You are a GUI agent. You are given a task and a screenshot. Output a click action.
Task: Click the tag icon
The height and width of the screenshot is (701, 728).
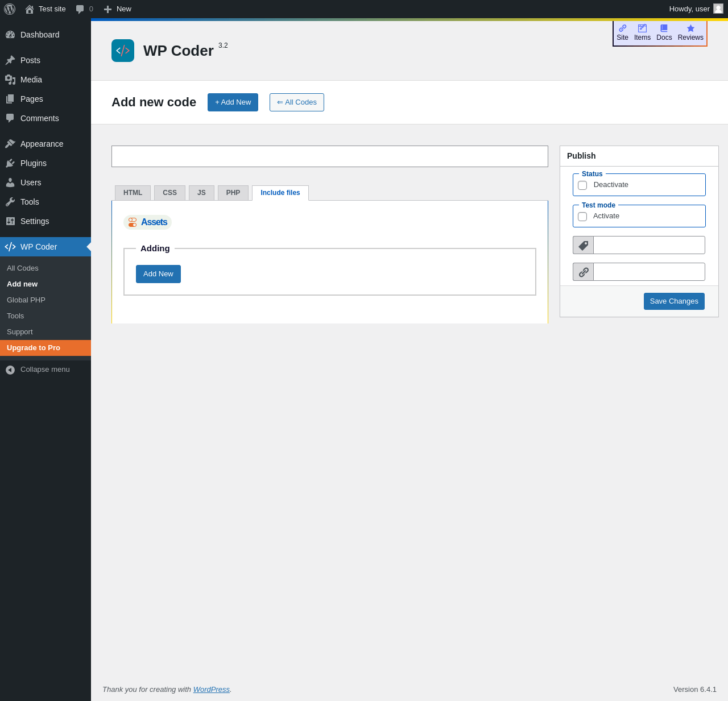584,245
